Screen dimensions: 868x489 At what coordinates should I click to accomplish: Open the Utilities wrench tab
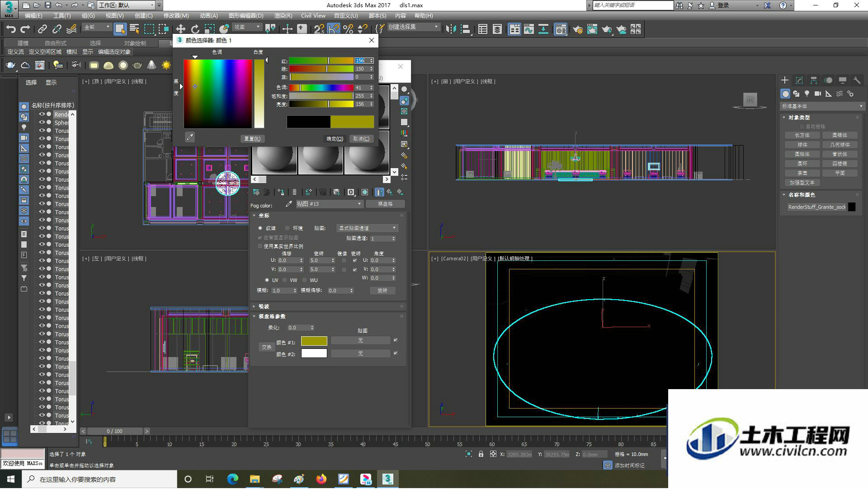857,80
